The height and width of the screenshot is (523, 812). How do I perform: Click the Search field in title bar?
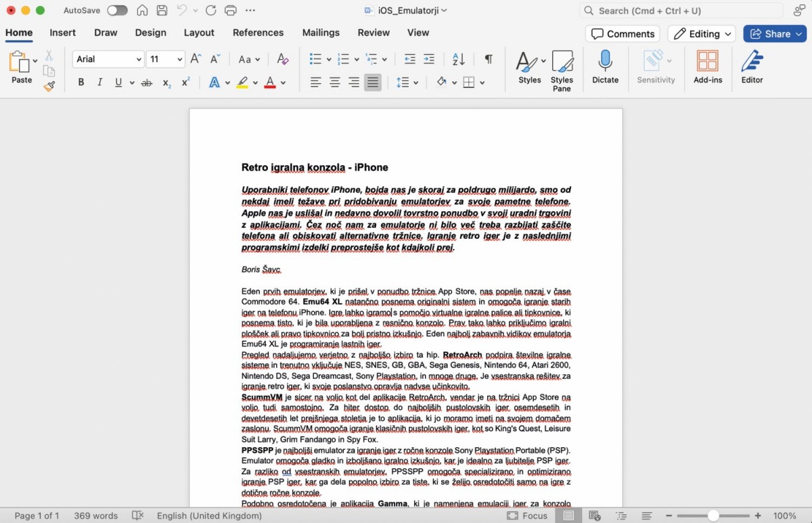click(x=681, y=11)
